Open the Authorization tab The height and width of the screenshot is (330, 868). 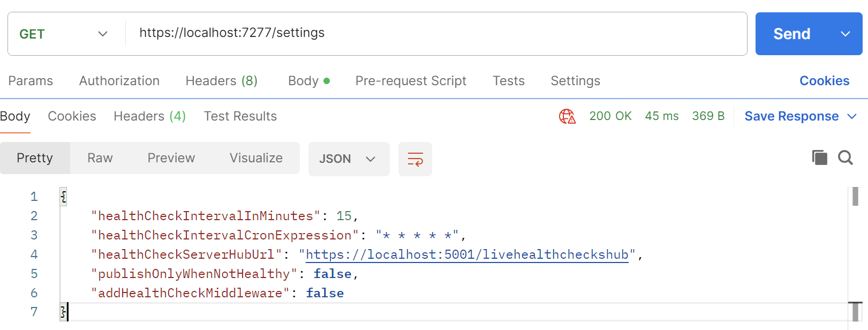coord(119,81)
